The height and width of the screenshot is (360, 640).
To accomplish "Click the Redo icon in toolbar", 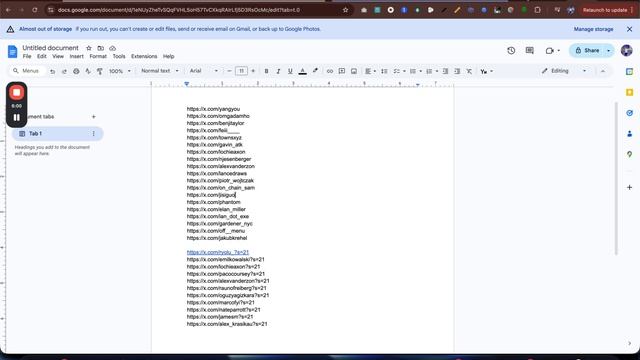I will [64, 71].
